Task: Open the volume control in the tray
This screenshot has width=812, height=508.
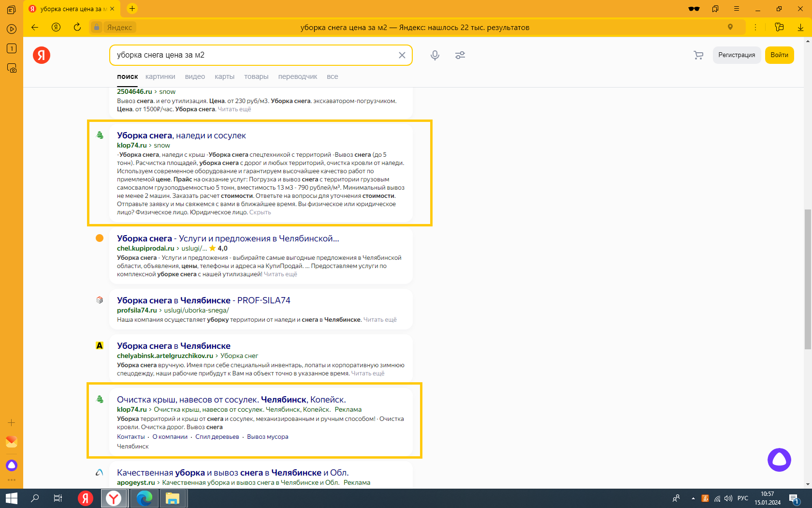Action: tap(728, 498)
